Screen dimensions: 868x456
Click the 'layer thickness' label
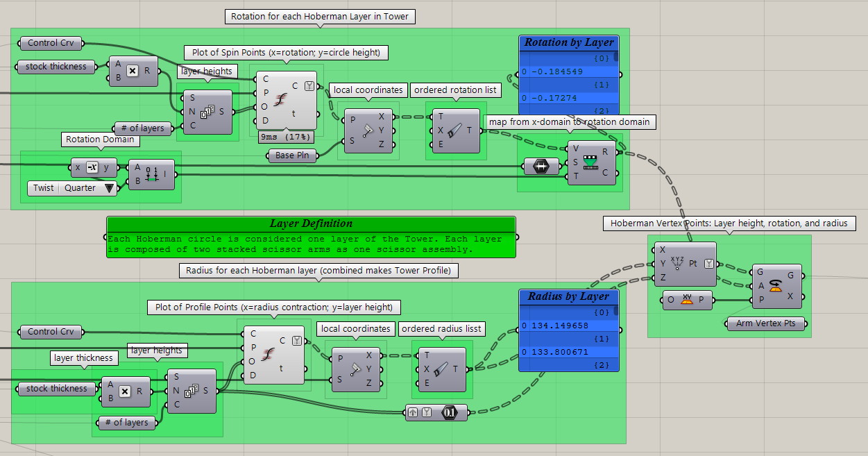[x=83, y=358]
